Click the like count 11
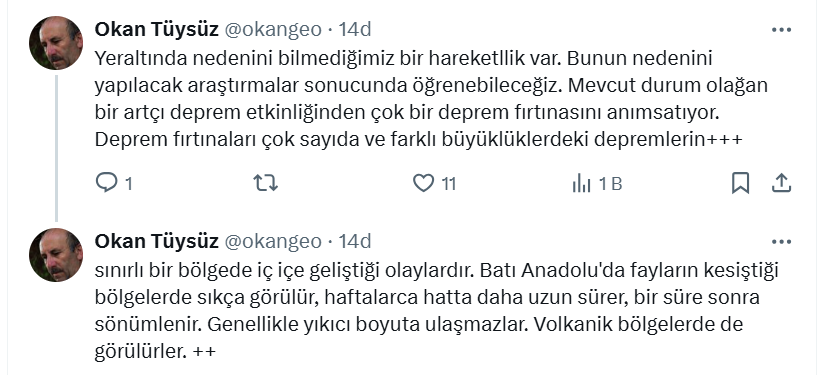822x375 pixels. [448, 184]
